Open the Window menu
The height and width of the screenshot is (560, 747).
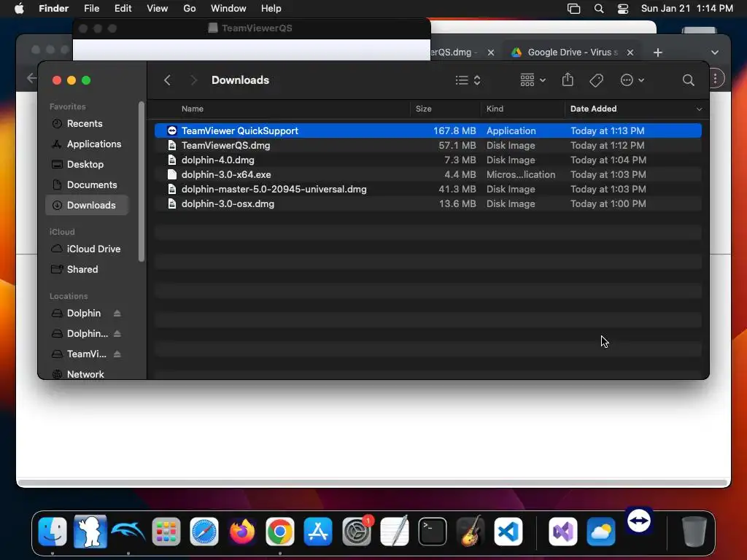tap(228, 9)
